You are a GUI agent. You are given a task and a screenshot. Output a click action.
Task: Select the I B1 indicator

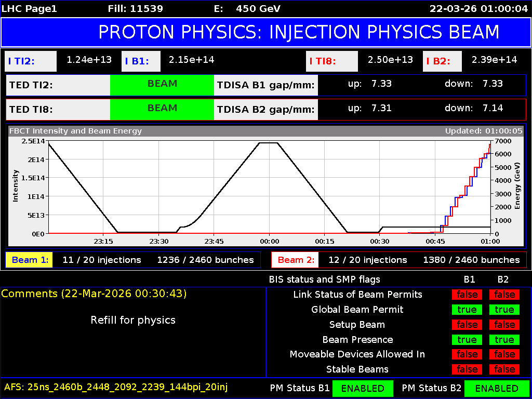[x=141, y=61]
